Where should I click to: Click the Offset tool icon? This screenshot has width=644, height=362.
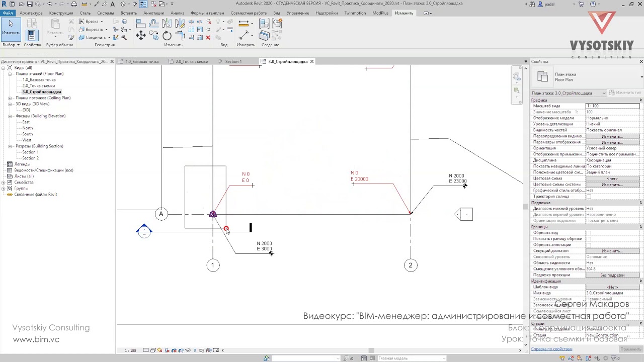click(154, 24)
